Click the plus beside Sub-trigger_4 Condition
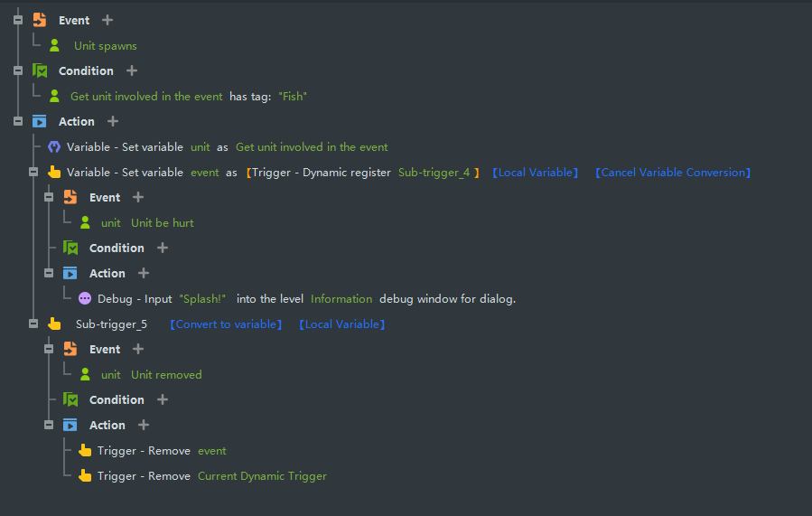This screenshot has width=812, height=516. [163, 248]
